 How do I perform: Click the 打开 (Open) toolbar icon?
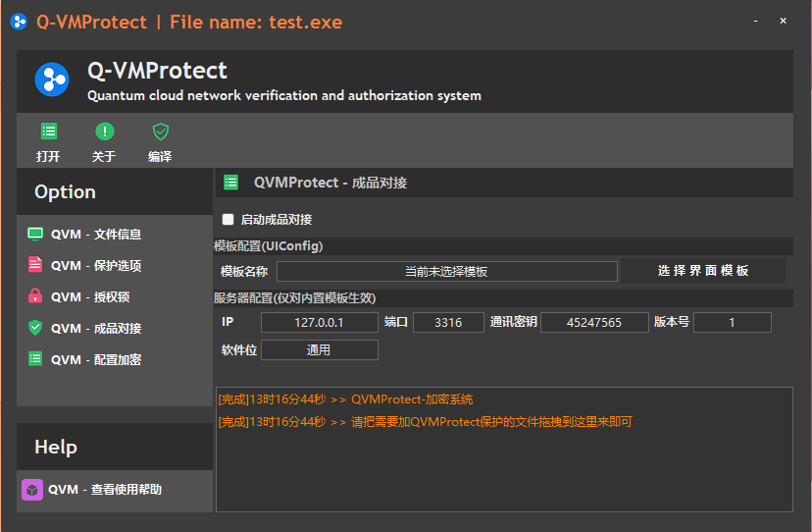point(48,133)
